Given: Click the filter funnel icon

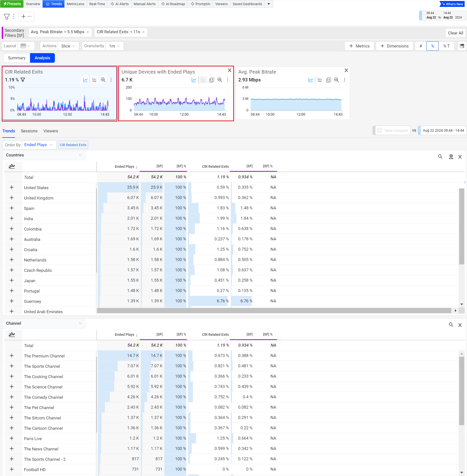Looking at the screenshot, I should point(7,16).
